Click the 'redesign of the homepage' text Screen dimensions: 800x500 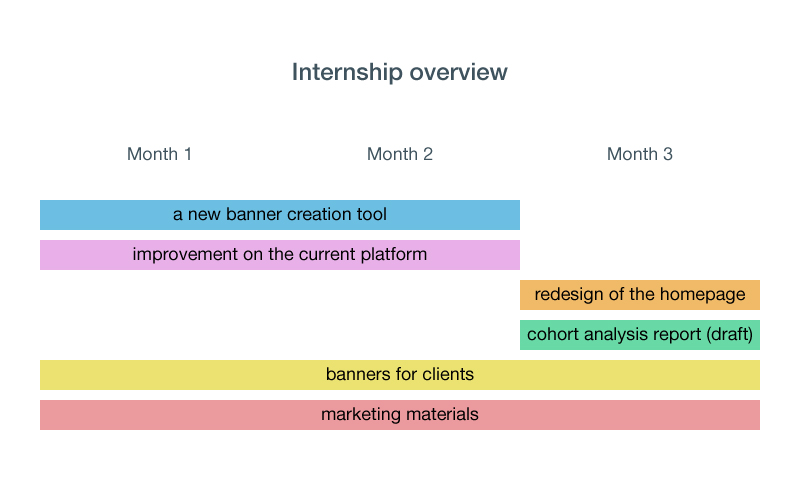[640, 294]
